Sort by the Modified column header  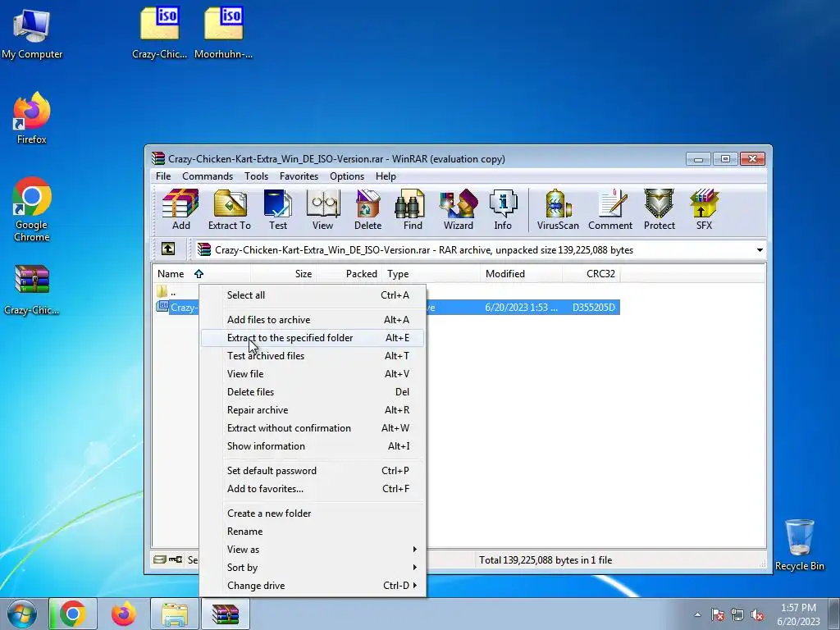pyautogui.click(x=521, y=274)
